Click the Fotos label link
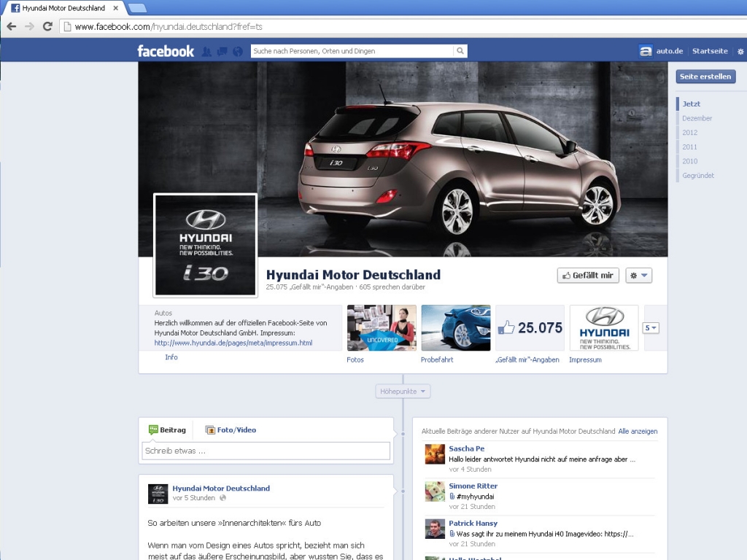Screen dimensions: 747x560 pos(355,359)
